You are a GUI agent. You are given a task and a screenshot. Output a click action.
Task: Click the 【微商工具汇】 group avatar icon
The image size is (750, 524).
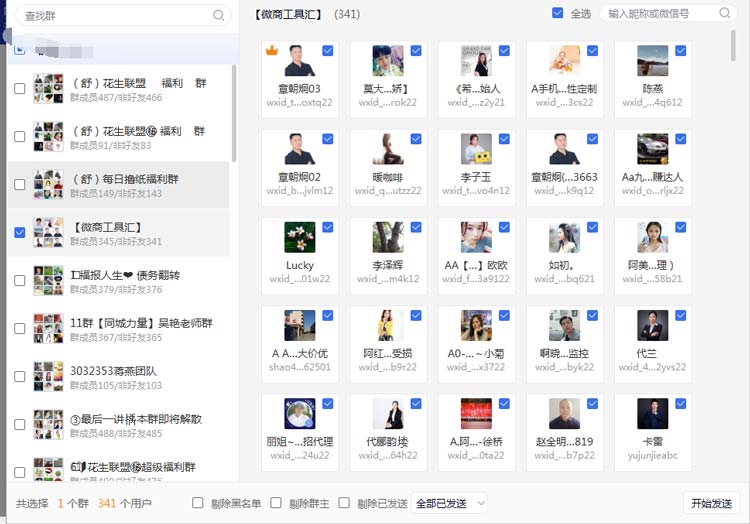point(49,233)
